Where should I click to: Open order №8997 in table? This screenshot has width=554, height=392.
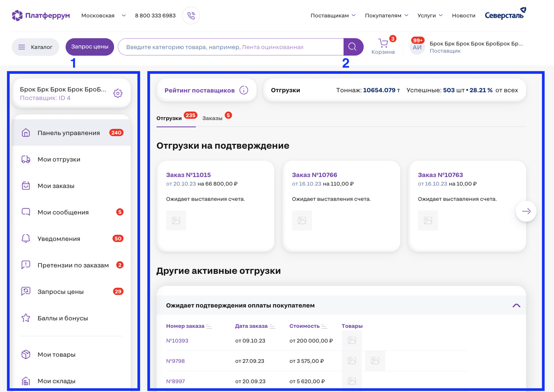tap(175, 381)
